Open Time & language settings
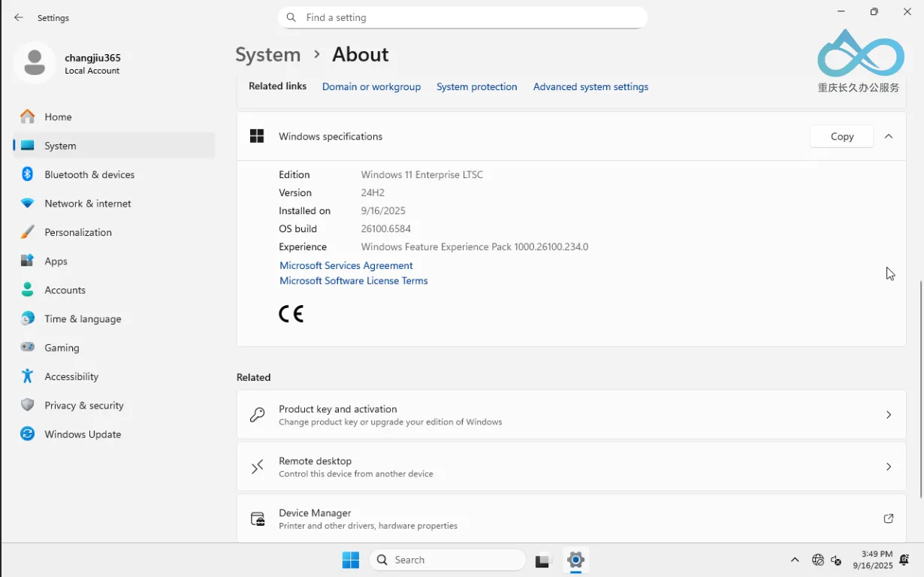The height and width of the screenshot is (577, 924). pos(114,319)
